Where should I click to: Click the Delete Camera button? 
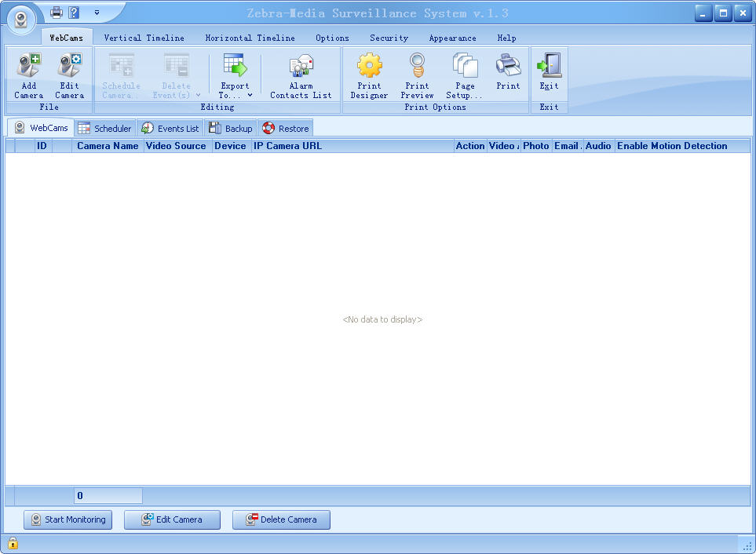click(x=281, y=519)
